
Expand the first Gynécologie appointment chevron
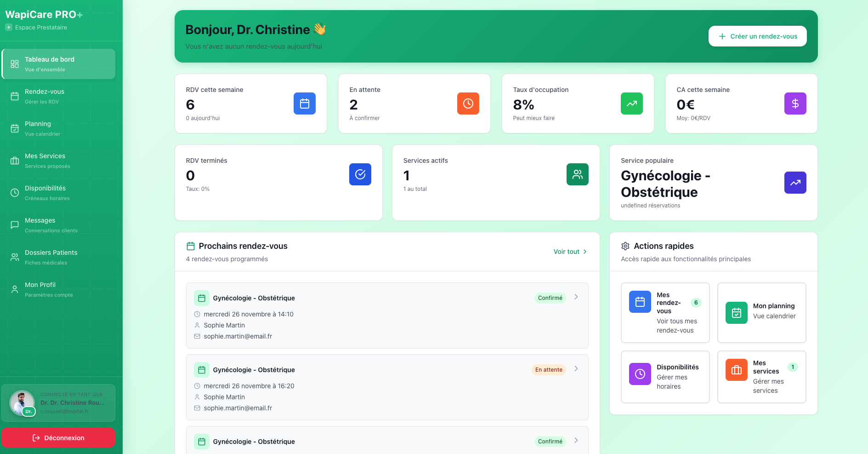tap(576, 297)
